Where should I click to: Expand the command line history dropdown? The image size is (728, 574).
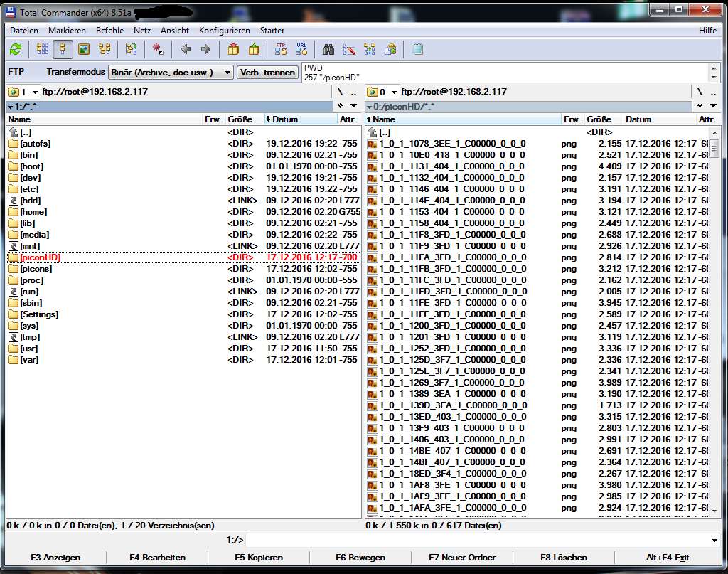(714, 541)
